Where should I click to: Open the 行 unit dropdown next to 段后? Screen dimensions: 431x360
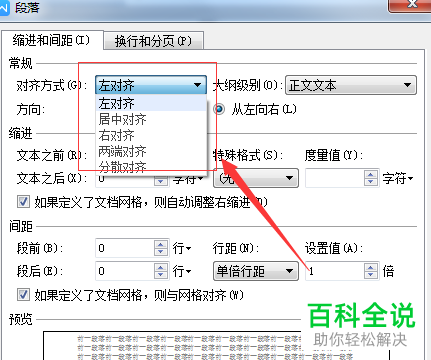(x=182, y=271)
